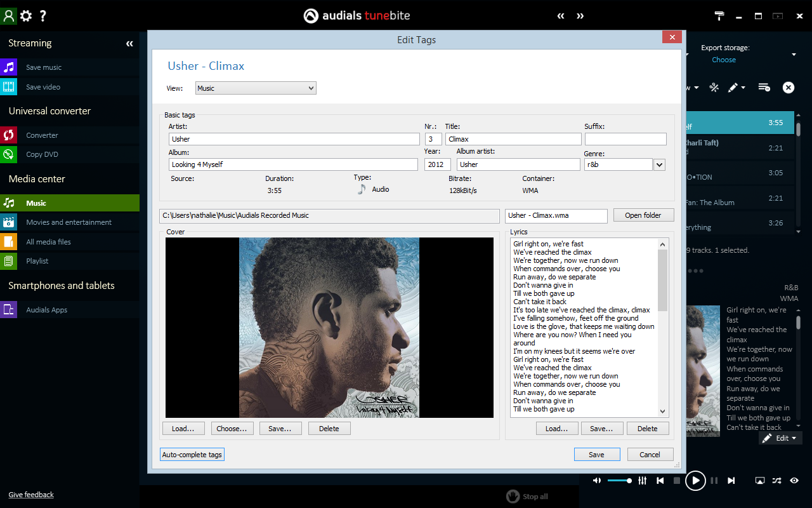Click the cut ringtone scissors icon
The height and width of the screenshot is (508, 812).
pos(714,88)
